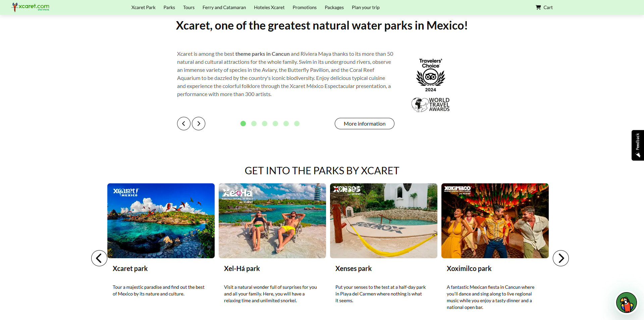Image resolution: width=644 pixels, height=320 pixels.
Task: Click the Cart link text
Action: (x=548, y=7)
